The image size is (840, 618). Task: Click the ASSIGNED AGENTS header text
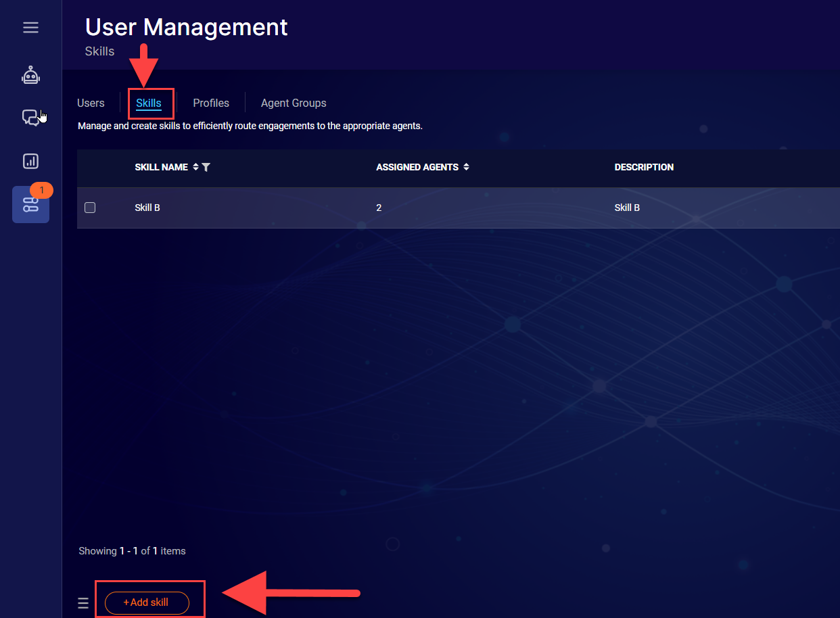click(417, 167)
